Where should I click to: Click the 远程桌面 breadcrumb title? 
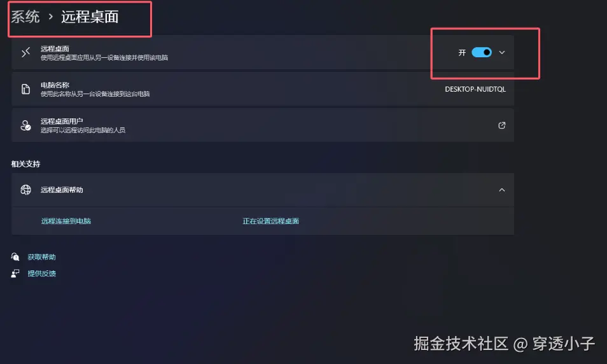tap(90, 17)
